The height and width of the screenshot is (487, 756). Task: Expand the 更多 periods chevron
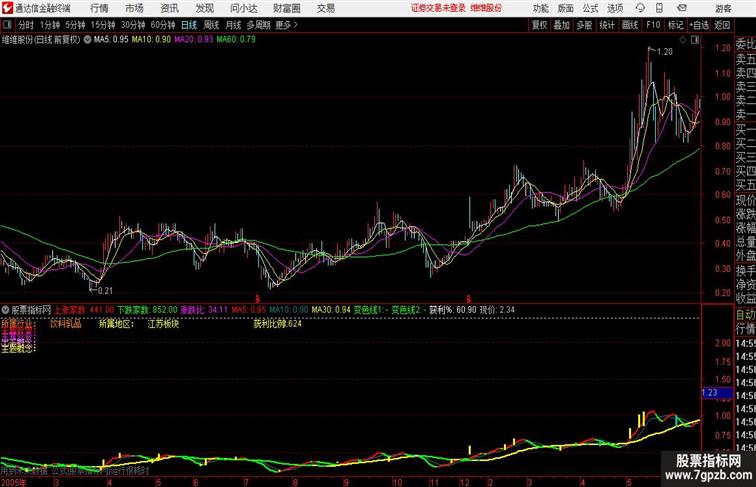pyautogui.click(x=286, y=25)
